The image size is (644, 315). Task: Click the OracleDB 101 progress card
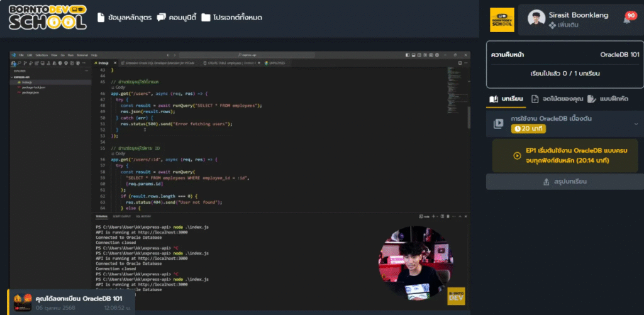(x=564, y=65)
